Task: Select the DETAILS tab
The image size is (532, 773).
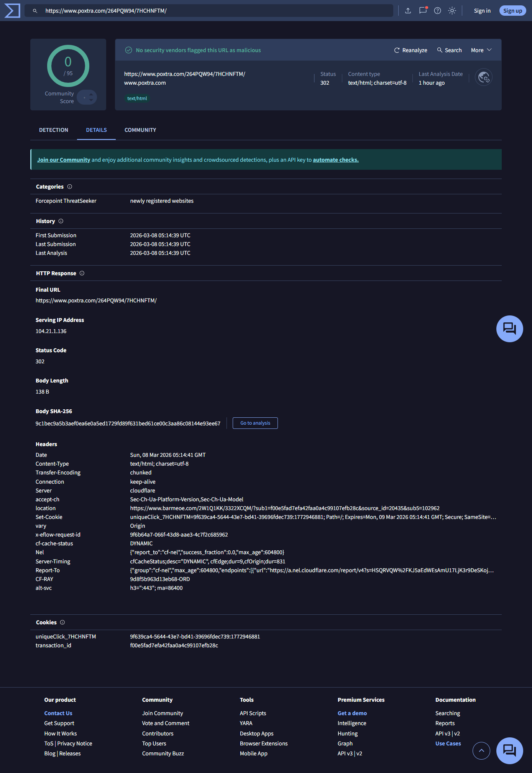Action: point(96,130)
